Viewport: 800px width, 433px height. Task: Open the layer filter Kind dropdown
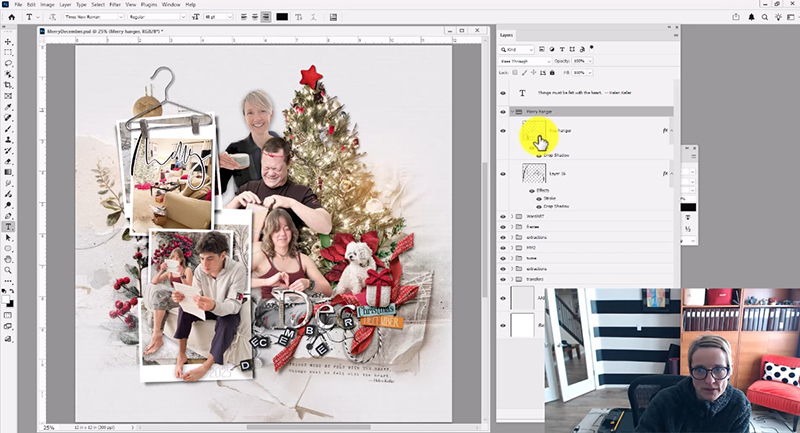click(517, 49)
